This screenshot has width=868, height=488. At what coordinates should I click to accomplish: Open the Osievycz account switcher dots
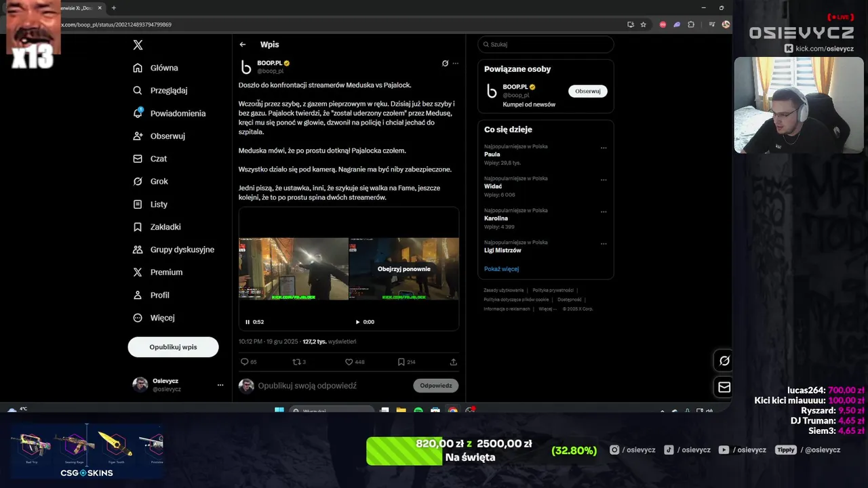point(220,385)
